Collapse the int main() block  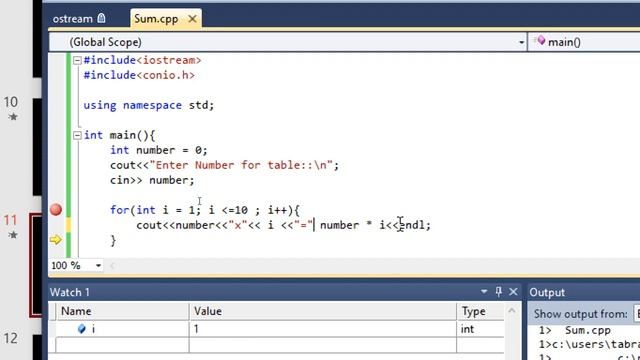coord(77,135)
